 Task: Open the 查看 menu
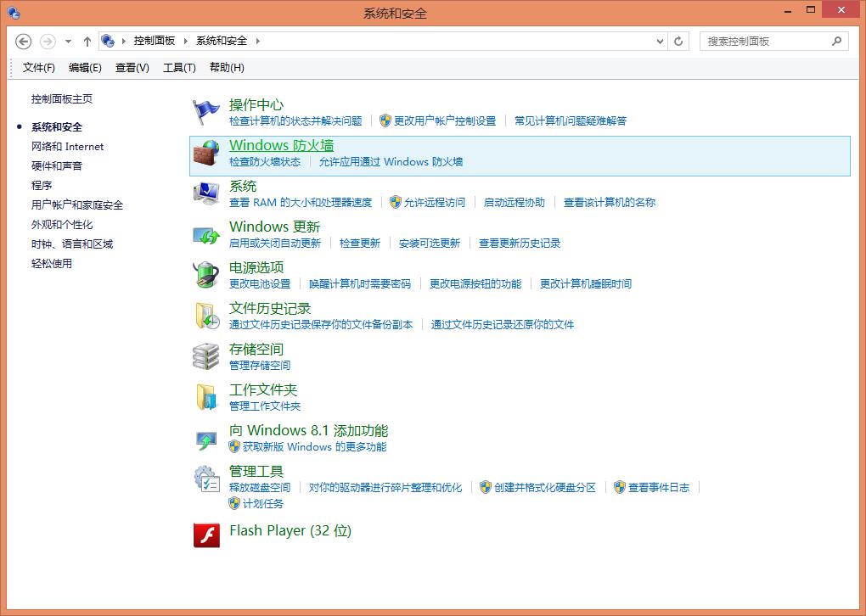click(131, 67)
